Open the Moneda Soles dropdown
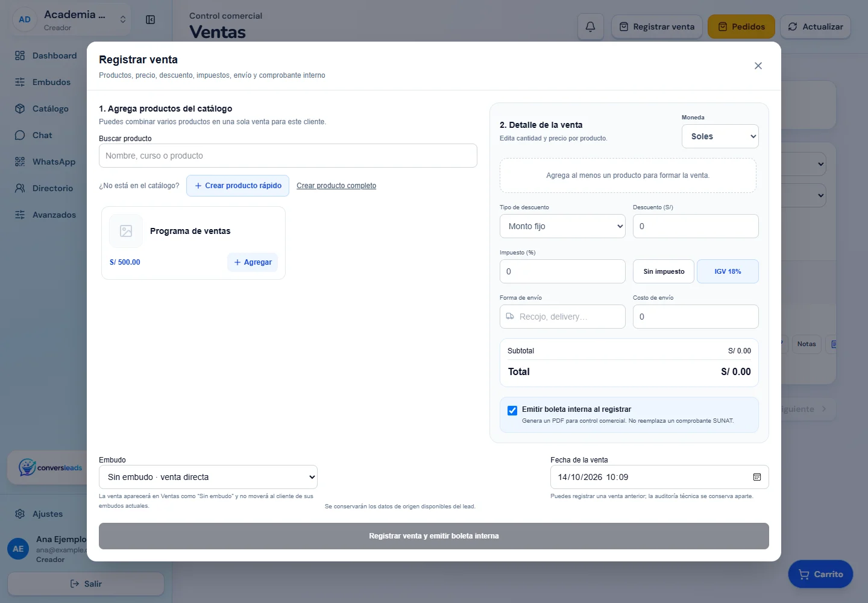 720,136
